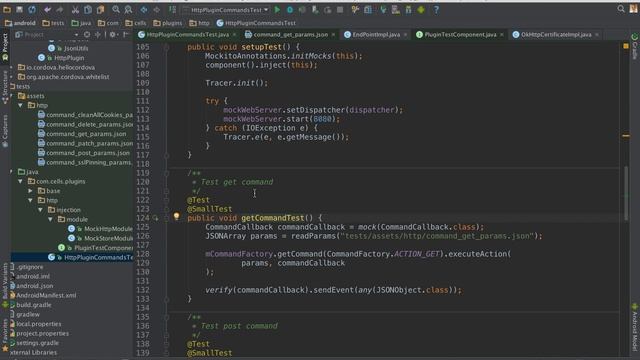This screenshot has width=640, height=360.
Task: Toggle the Project tool window tab
Action: click(5, 47)
